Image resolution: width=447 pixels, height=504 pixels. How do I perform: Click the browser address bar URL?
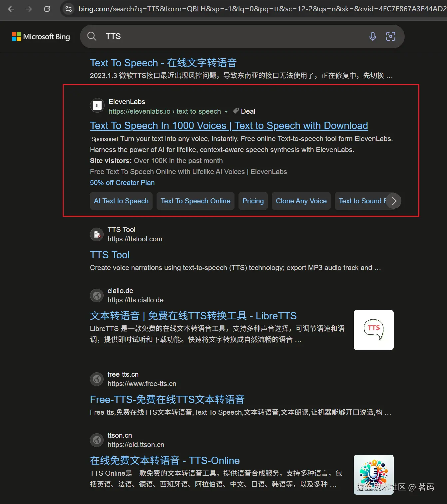262,9
